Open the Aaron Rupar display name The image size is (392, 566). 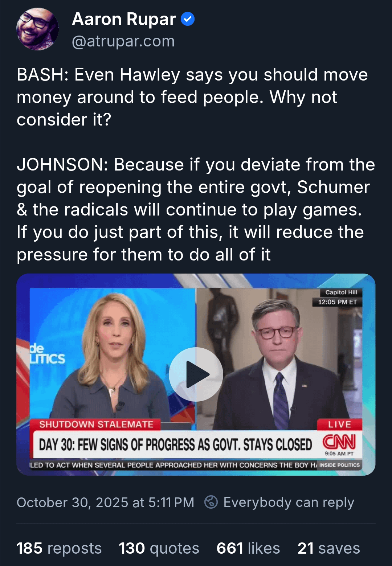coord(124,19)
